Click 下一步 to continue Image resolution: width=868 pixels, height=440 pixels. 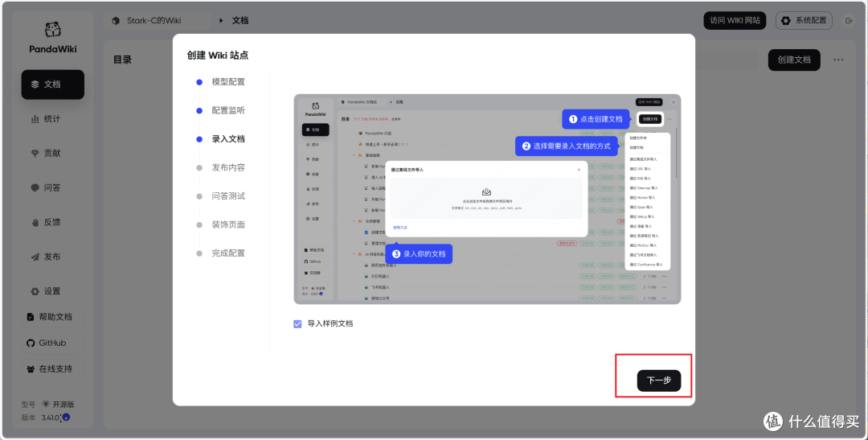pos(659,380)
